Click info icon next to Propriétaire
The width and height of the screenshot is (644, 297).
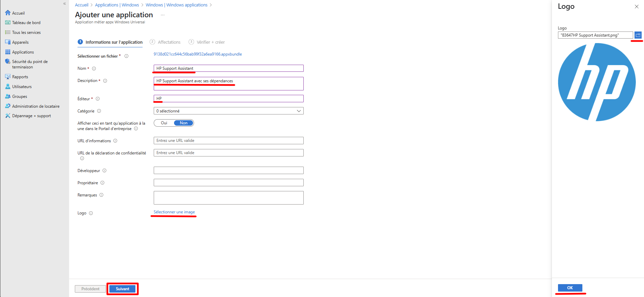pos(102,183)
